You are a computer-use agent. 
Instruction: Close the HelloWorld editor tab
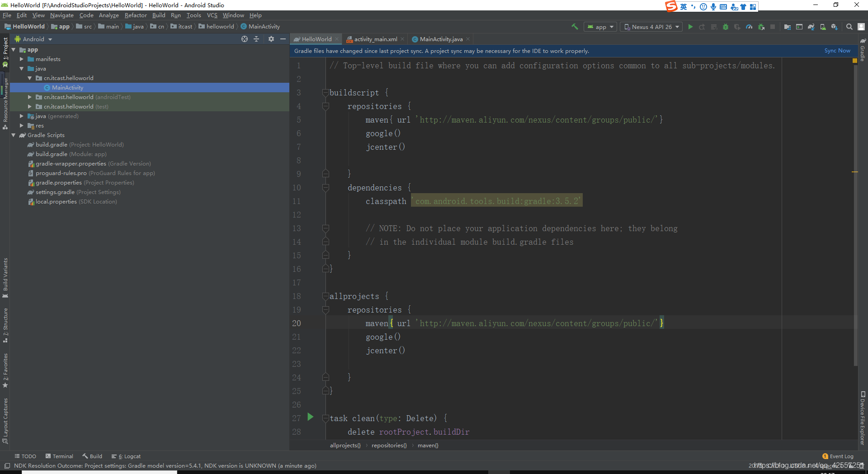coord(337,39)
